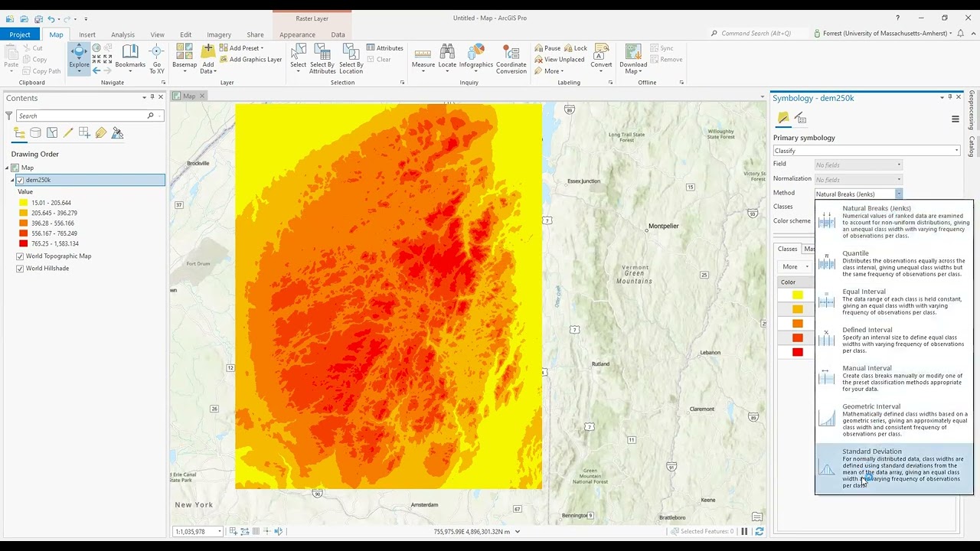The width and height of the screenshot is (980, 551).
Task: Open Select By Location
Action: 351,58
